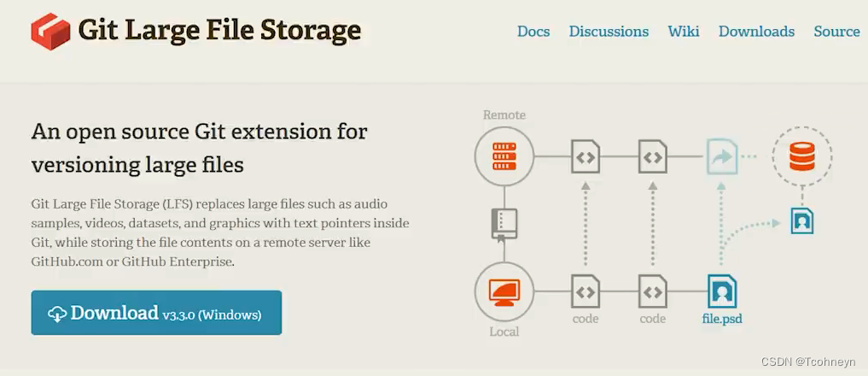Click the file.psd label

pyautogui.click(x=722, y=320)
